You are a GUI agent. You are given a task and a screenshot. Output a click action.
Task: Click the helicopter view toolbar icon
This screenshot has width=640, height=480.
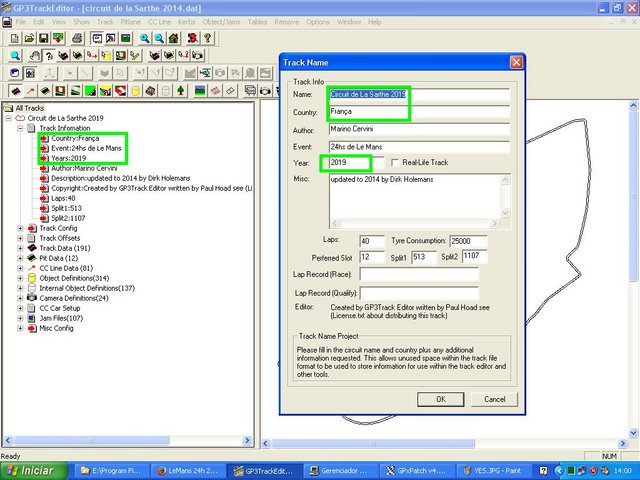point(205,73)
